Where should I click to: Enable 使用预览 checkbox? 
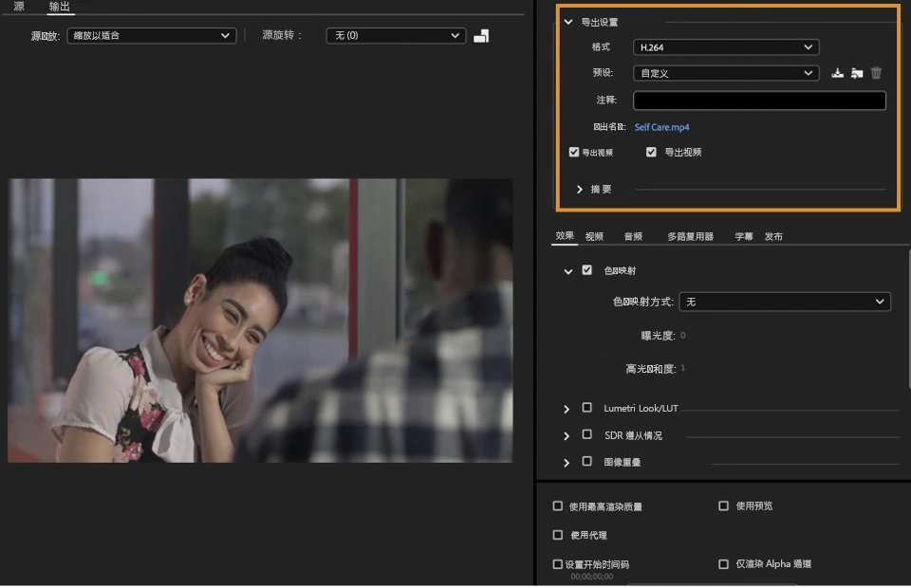tap(723, 506)
